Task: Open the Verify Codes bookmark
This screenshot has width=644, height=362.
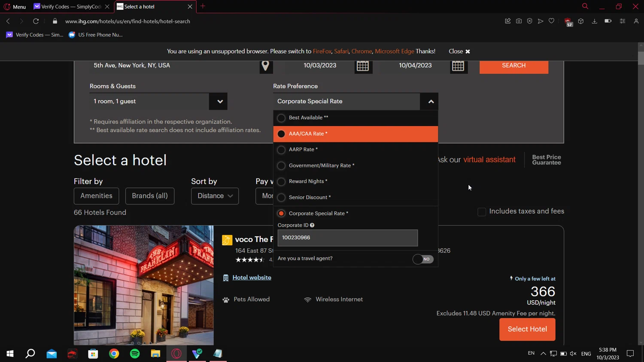Action: 34,35
